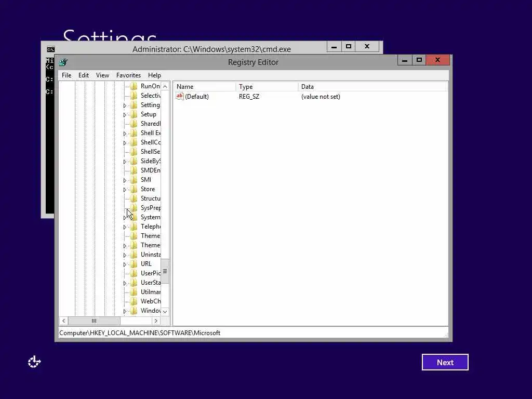Expand the ShellCompatibility key
This screenshot has width=532, height=399.
click(125, 143)
